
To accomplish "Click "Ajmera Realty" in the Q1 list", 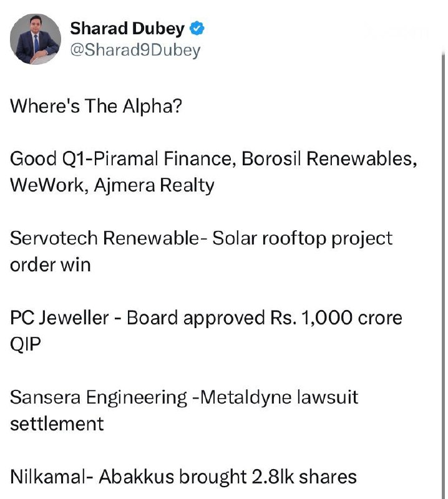I will point(154,185).
